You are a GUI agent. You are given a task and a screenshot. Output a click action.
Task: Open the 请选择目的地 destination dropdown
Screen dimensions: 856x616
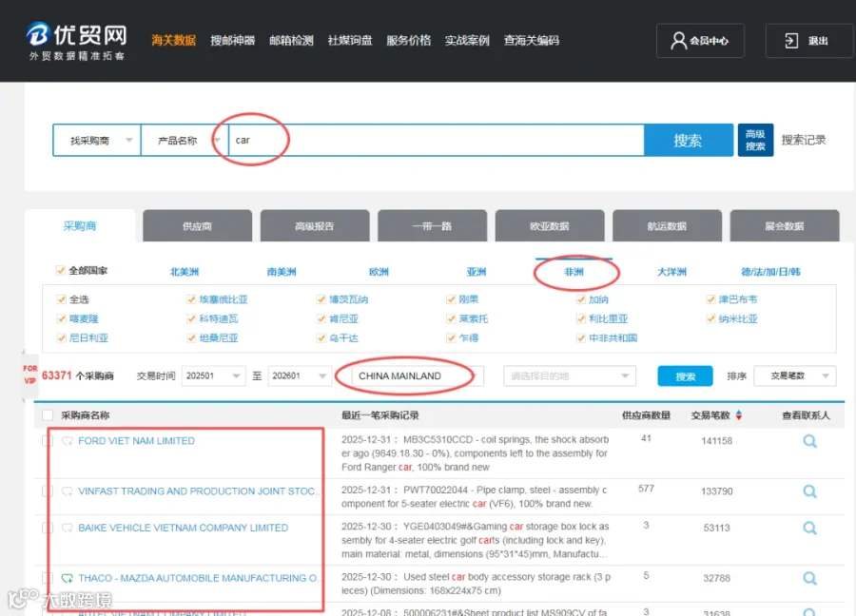point(570,375)
